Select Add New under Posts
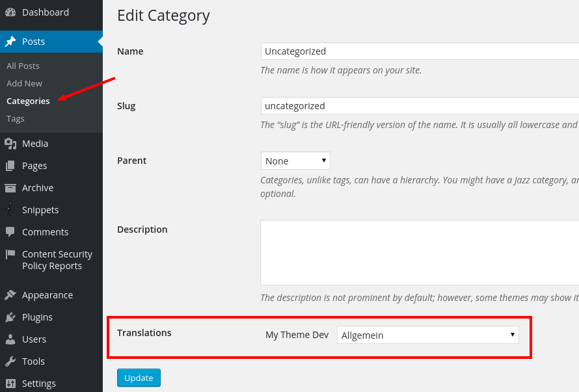 [x=24, y=83]
